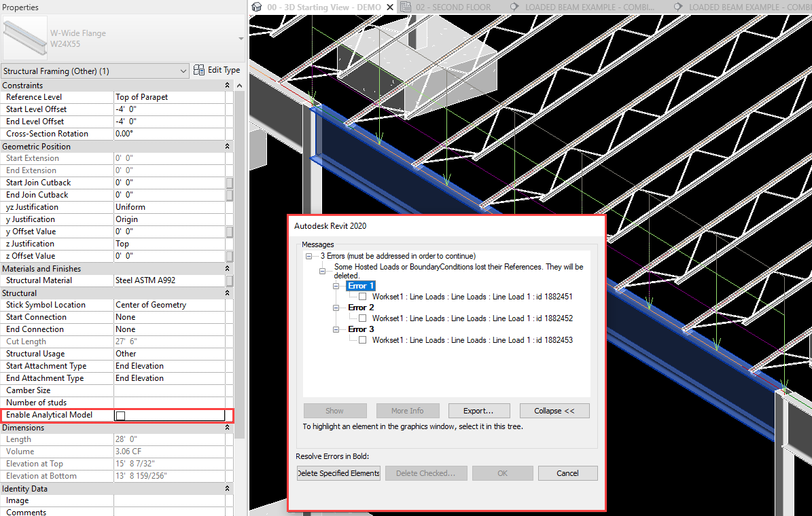Click the Start Attachment Type value

point(169,366)
